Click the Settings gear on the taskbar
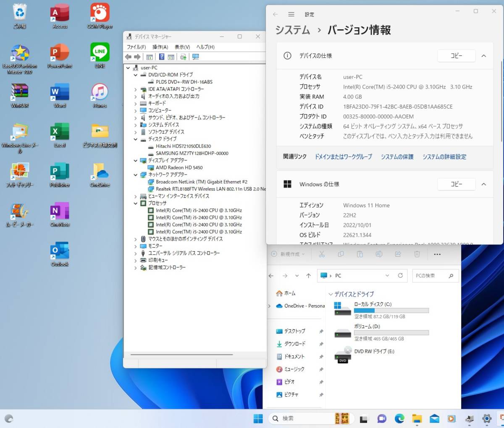The image size is (504, 428). click(487, 418)
